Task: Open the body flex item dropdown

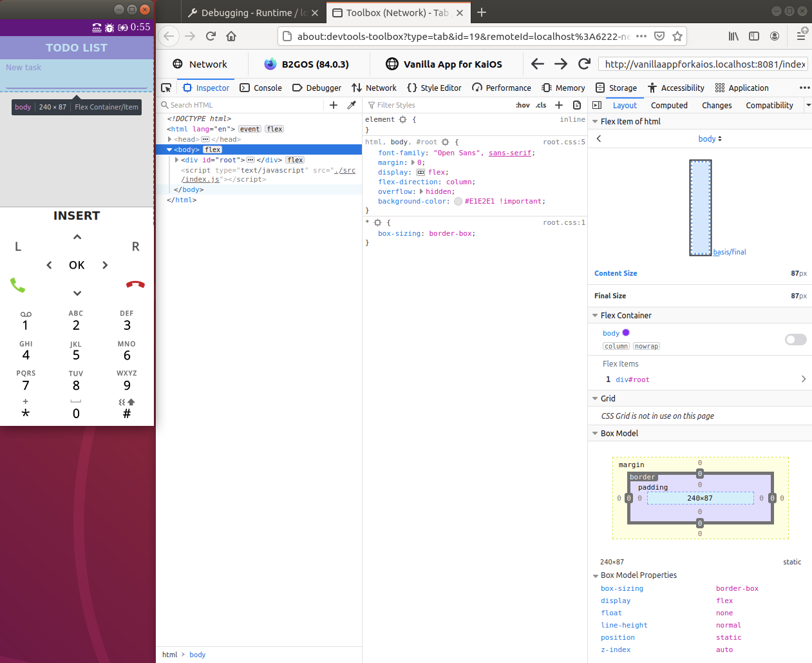Action: coord(710,139)
